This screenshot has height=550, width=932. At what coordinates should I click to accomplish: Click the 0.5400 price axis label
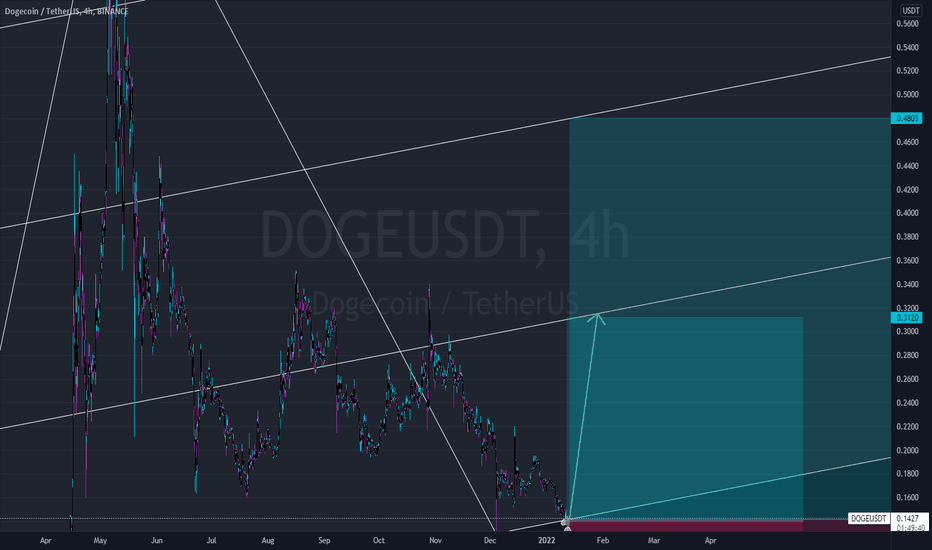click(907, 48)
